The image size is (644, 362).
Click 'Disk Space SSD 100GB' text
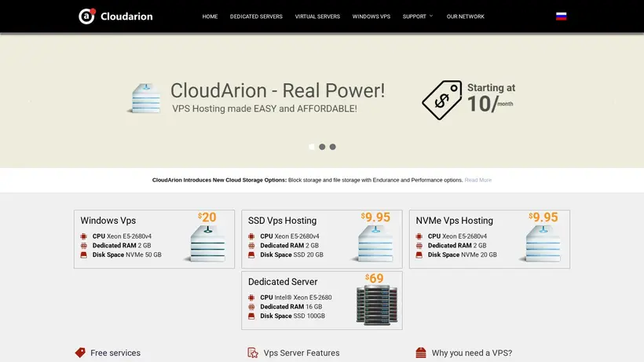pos(292,316)
